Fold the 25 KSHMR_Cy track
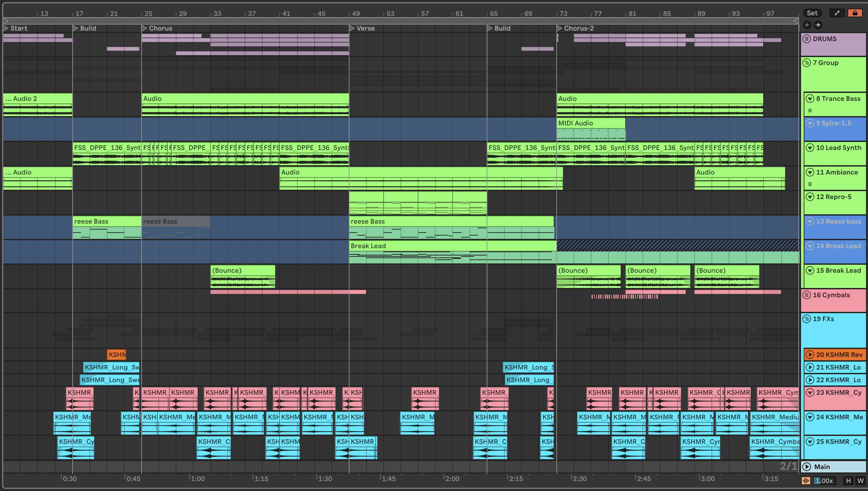The height and width of the screenshot is (491, 868). pyautogui.click(x=810, y=442)
